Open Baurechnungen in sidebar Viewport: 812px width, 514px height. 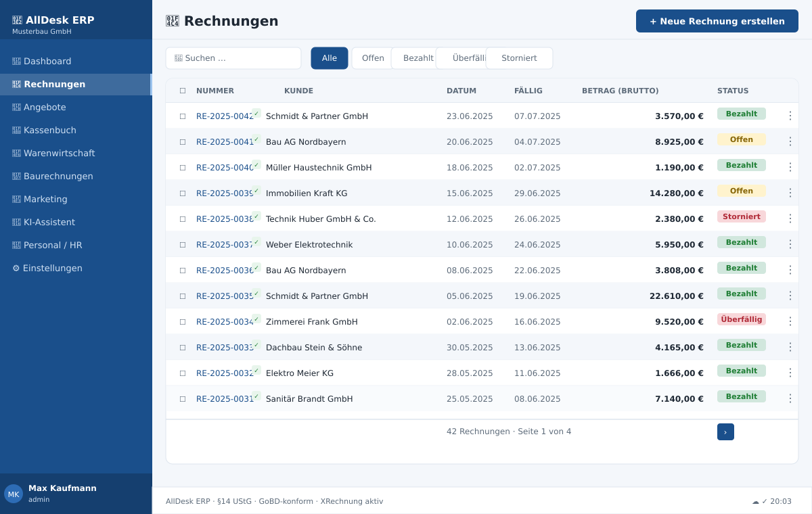76,176
